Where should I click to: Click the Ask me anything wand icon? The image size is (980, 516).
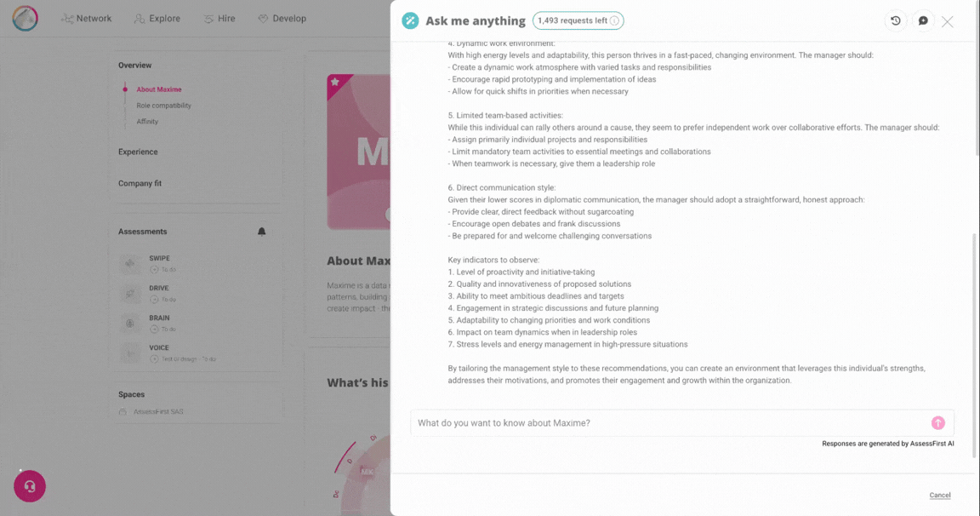tap(410, 21)
